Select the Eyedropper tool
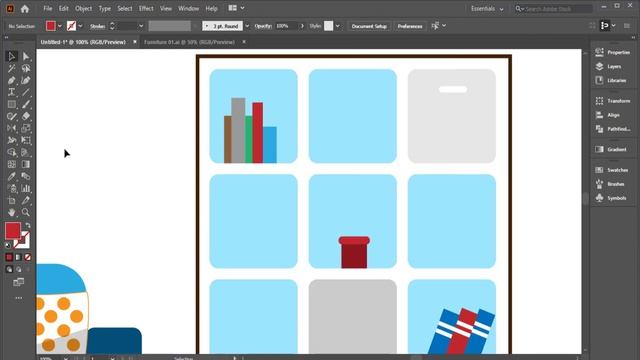This screenshot has height=360, width=640. tap(11, 176)
